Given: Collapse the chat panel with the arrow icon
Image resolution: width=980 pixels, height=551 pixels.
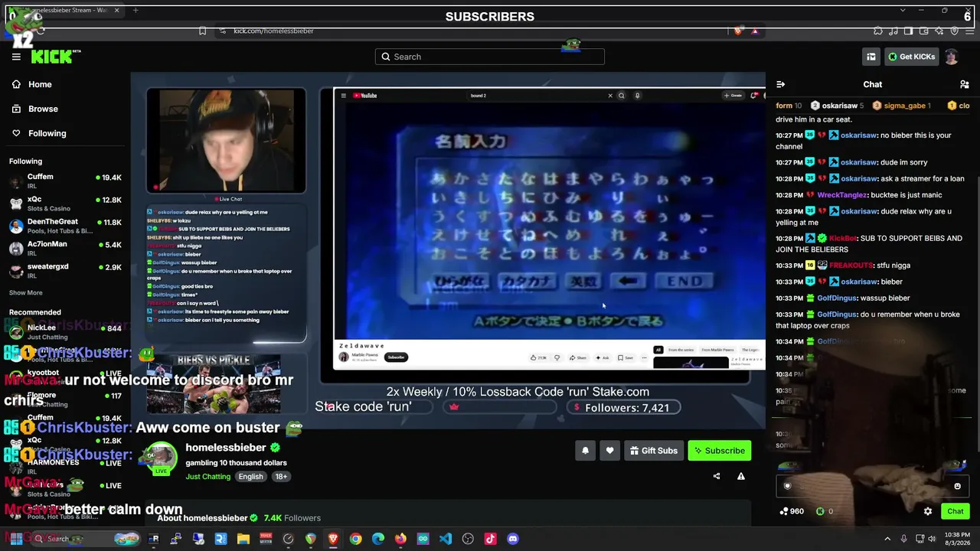Looking at the screenshot, I should (780, 85).
